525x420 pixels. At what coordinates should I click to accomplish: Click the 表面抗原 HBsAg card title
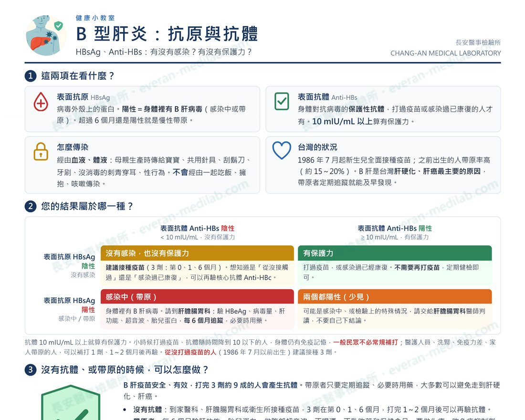point(84,97)
